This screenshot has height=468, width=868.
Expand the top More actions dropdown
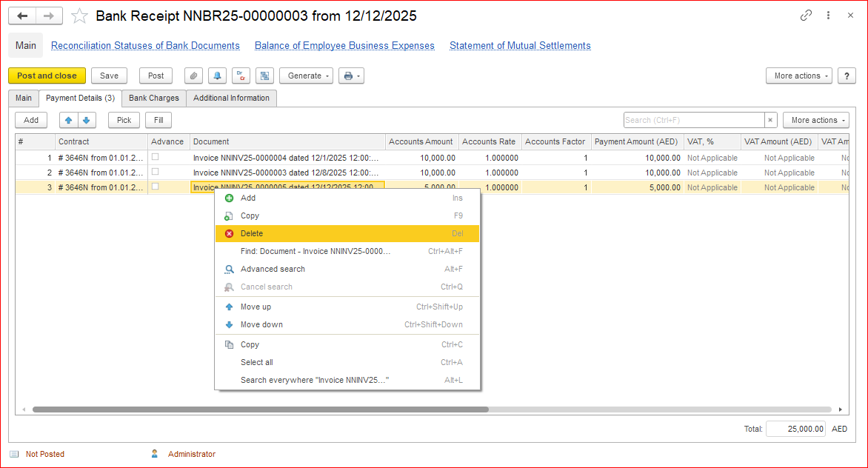coord(799,76)
